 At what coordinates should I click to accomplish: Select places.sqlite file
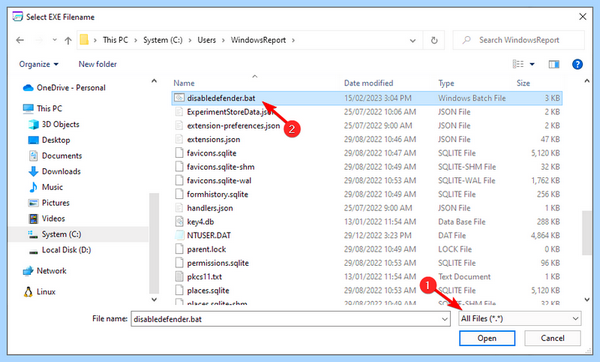click(x=367, y=290)
